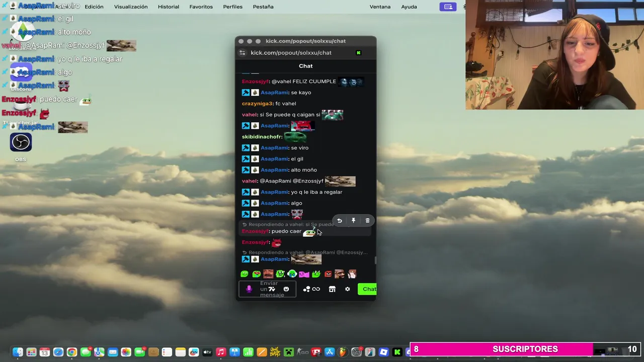Screen dimensions: 644x362
Task: Open the Historial menu
Action: pos(169,7)
